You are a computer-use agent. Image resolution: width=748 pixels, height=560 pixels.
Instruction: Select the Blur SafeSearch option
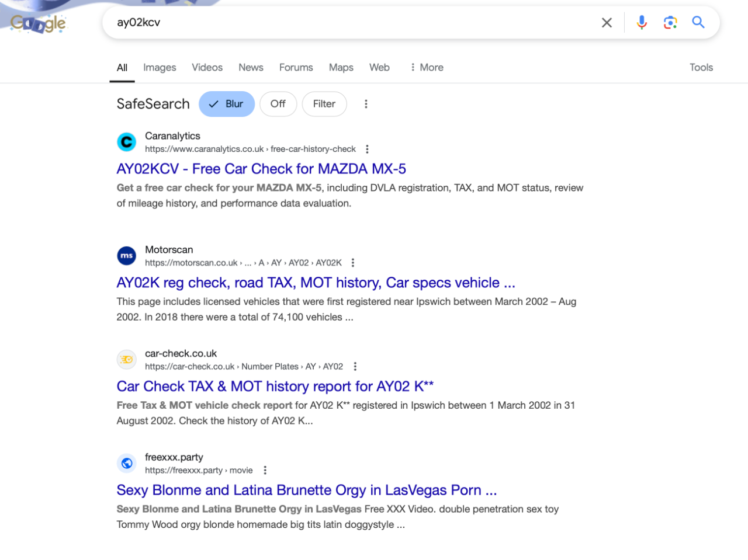tap(227, 104)
